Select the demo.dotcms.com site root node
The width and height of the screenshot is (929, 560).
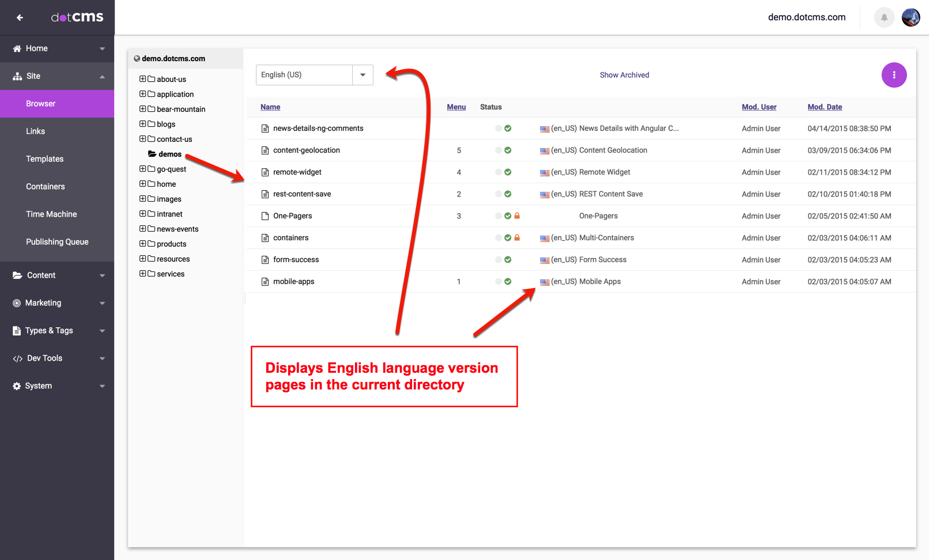(x=173, y=59)
